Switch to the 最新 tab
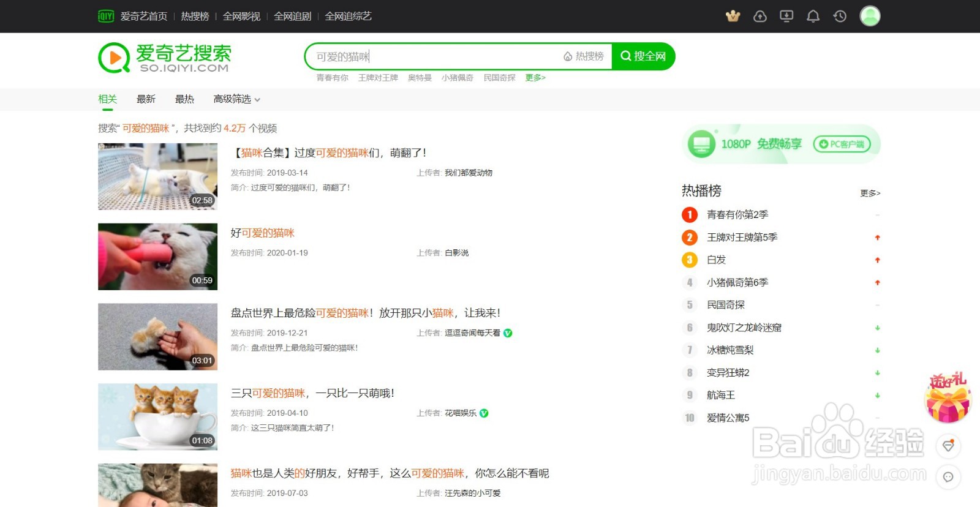The width and height of the screenshot is (980, 507). [x=146, y=99]
